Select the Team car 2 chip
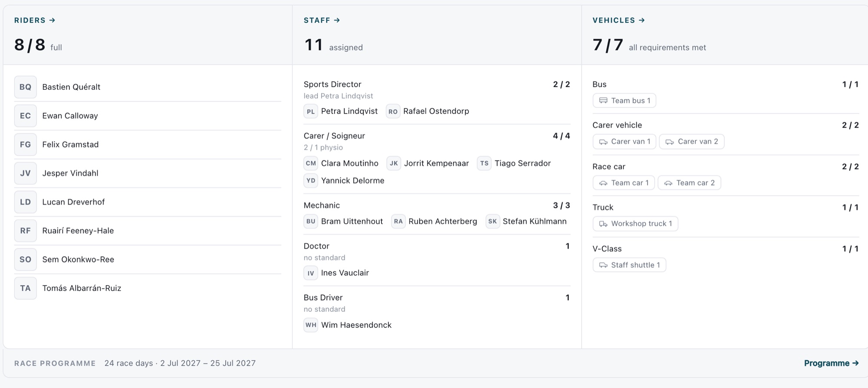Screen dimensions: 868x388 [690, 183]
